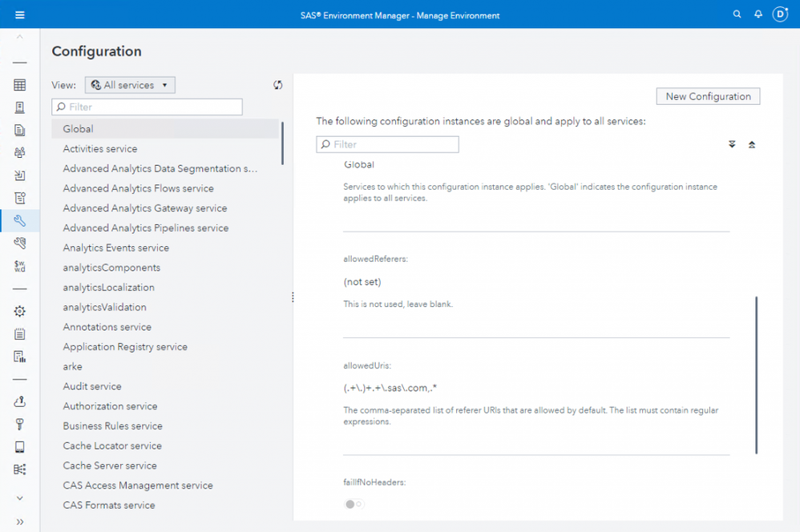Toggle the failIfNoHeaders switch
Image resolution: width=800 pixels, height=532 pixels.
[354, 504]
